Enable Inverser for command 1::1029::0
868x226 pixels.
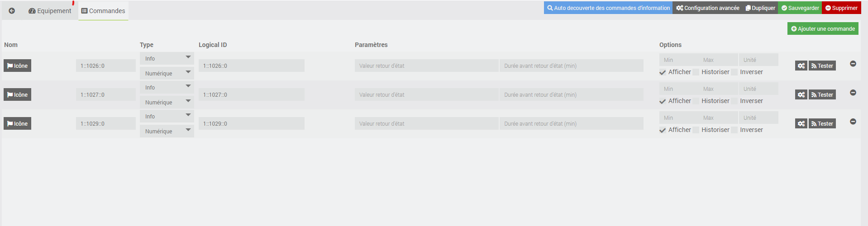pyautogui.click(x=734, y=130)
